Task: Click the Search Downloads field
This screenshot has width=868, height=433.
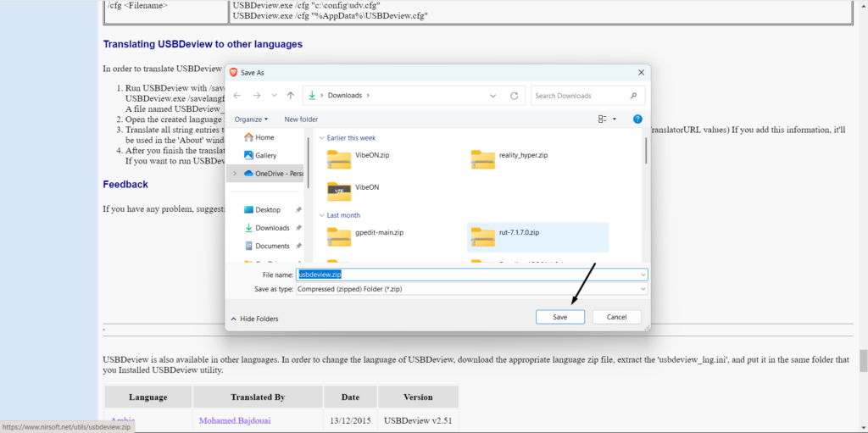Action: click(581, 96)
